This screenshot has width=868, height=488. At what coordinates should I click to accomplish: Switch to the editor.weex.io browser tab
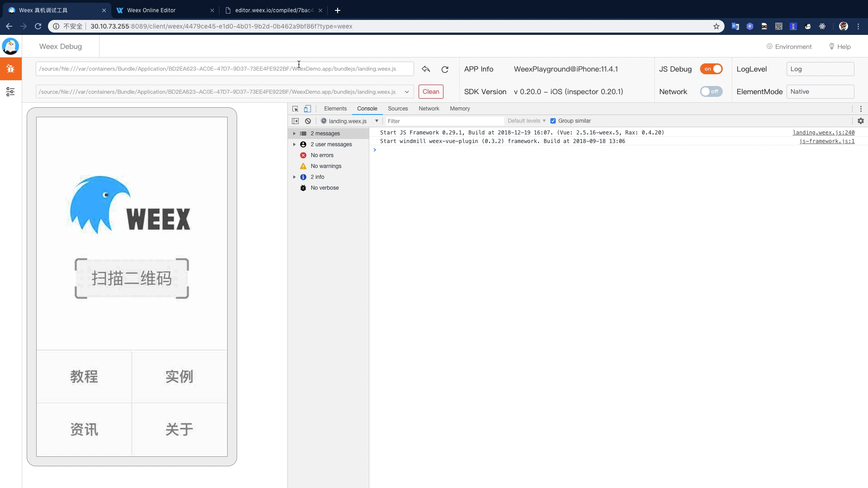click(x=274, y=10)
